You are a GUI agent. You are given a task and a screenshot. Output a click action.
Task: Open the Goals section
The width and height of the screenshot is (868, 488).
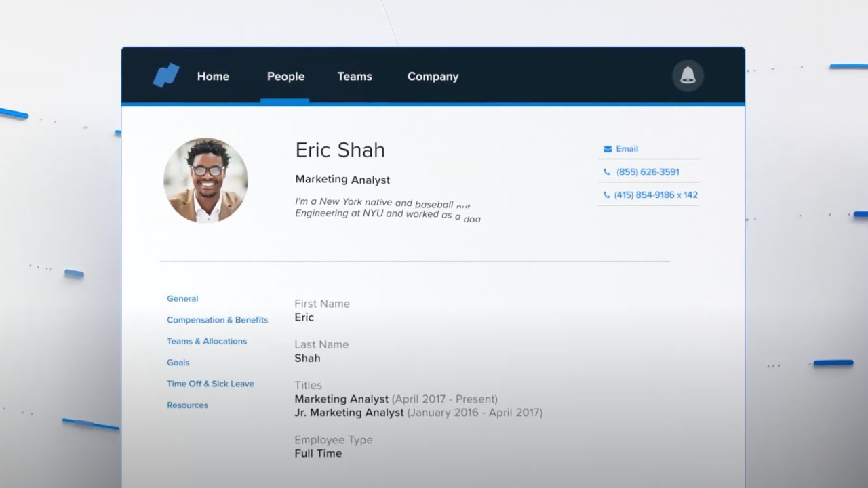coord(178,363)
